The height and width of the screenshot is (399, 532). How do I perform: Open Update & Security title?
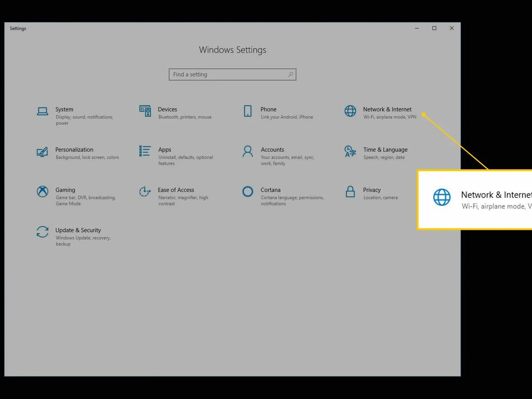pos(78,230)
